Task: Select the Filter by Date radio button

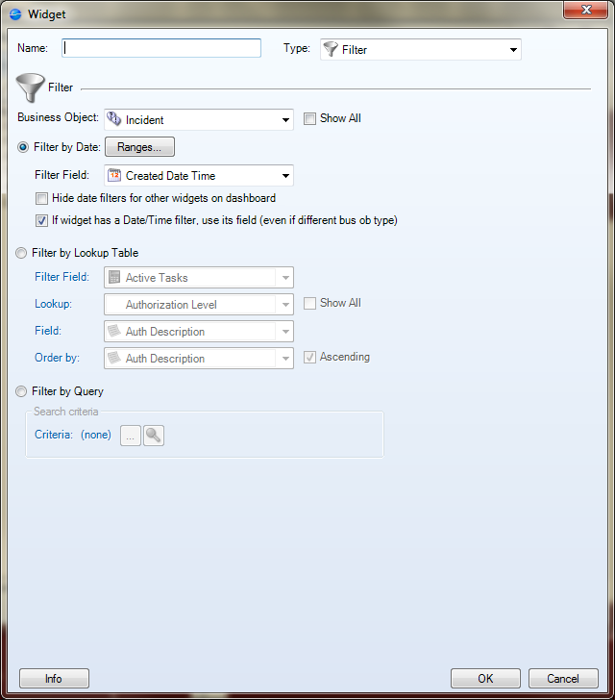Action: point(23,147)
